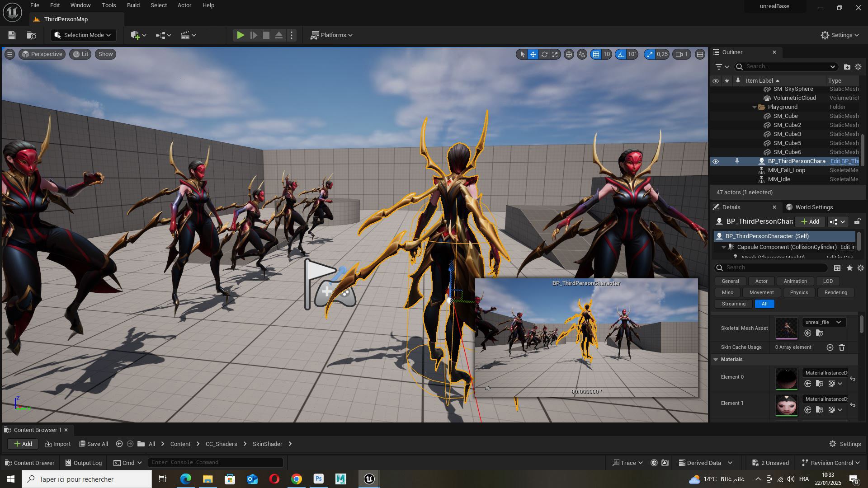Open the Window menu
Viewport: 868px width, 488px height.
(80, 5)
